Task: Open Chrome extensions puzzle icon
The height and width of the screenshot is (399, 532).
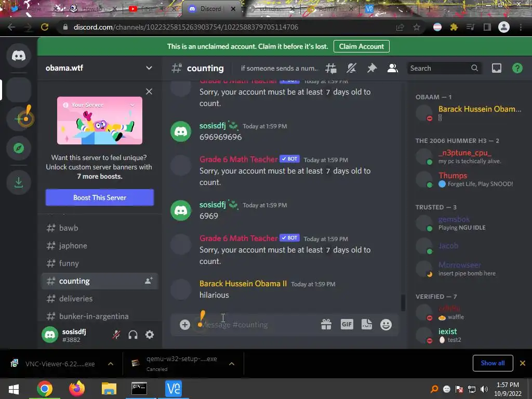Action: (454, 27)
